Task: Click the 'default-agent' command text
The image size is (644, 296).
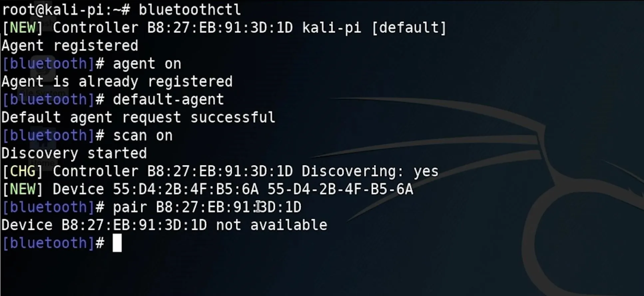Action: pos(168,100)
